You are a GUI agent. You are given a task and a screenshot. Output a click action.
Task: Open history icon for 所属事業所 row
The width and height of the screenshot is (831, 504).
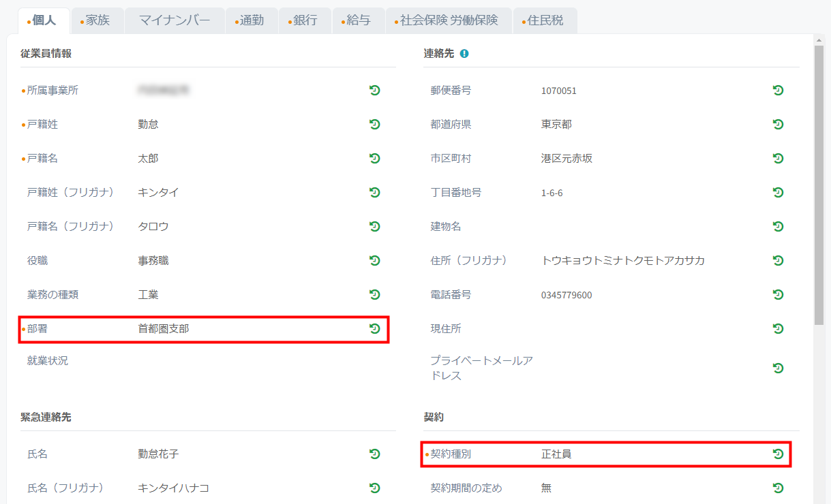(374, 90)
